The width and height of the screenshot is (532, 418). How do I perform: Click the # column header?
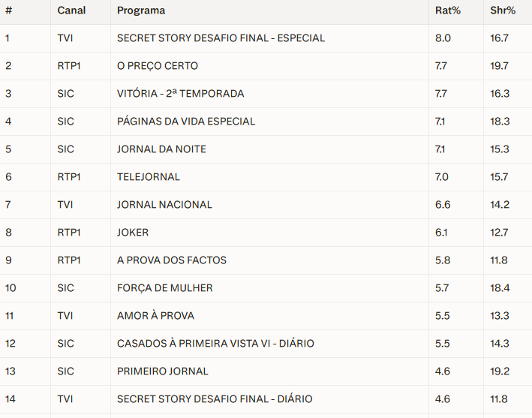point(9,11)
